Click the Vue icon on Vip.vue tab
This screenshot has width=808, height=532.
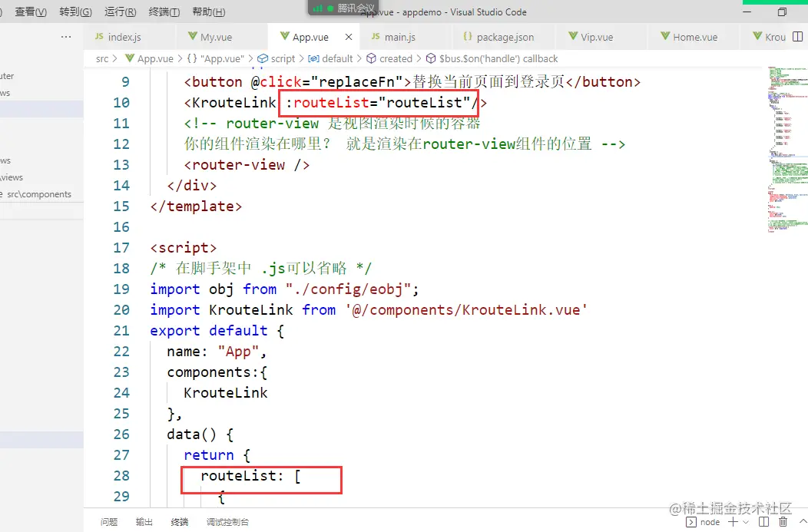click(573, 36)
